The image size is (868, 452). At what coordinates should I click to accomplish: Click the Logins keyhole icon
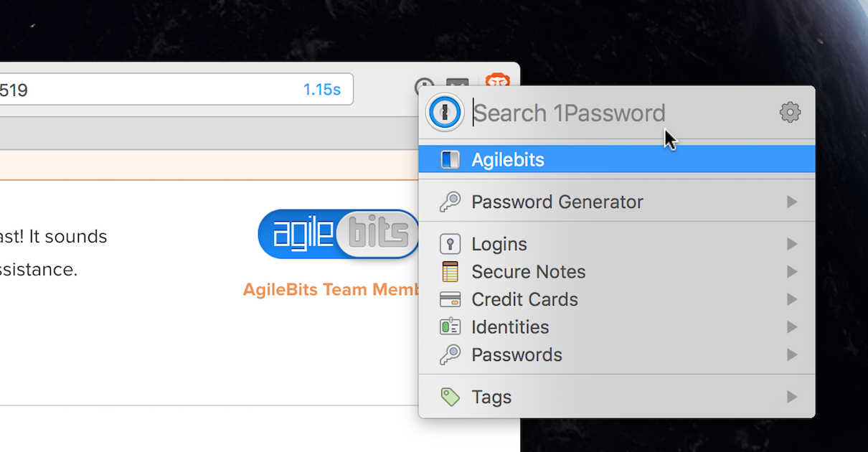[450, 244]
